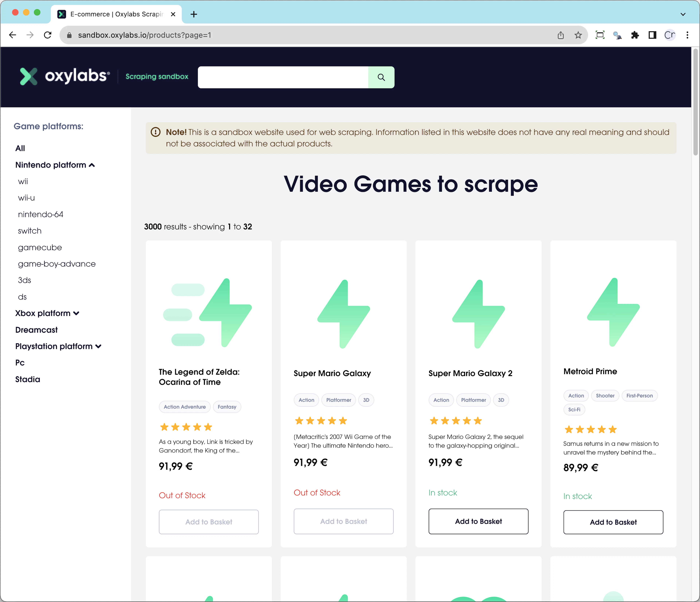This screenshot has height=602, width=700.
Task: Click the Platformer tag on Super Mario Galaxy 2
Action: (x=473, y=400)
